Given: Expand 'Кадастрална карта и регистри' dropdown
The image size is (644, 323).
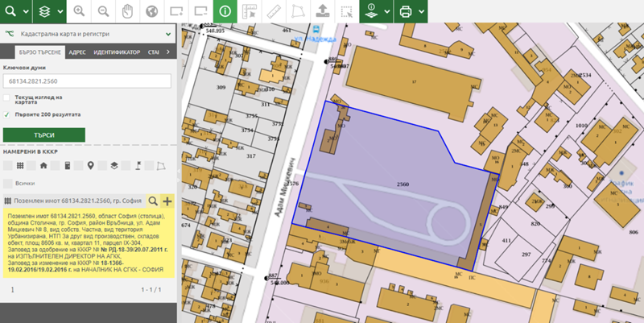Looking at the screenshot, I should coord(167,35).
